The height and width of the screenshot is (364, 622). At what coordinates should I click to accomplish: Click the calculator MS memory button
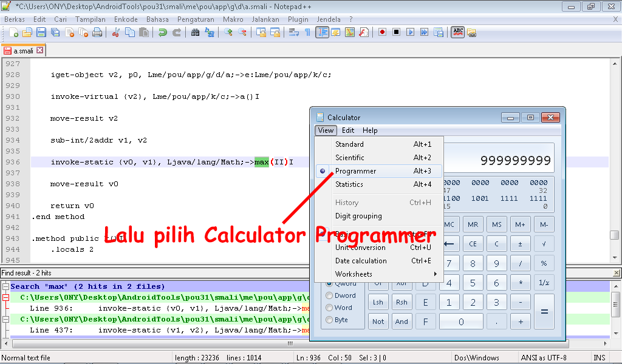(x=497, y=224)
